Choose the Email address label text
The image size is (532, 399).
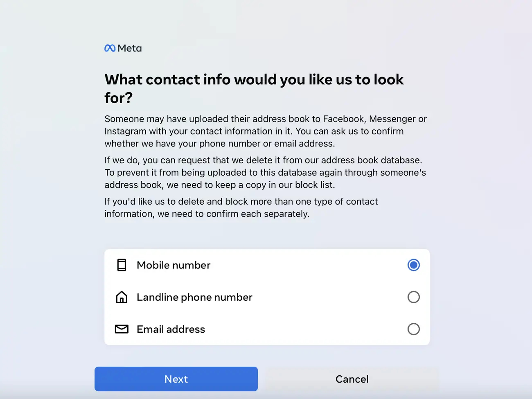tap(171, 329)
